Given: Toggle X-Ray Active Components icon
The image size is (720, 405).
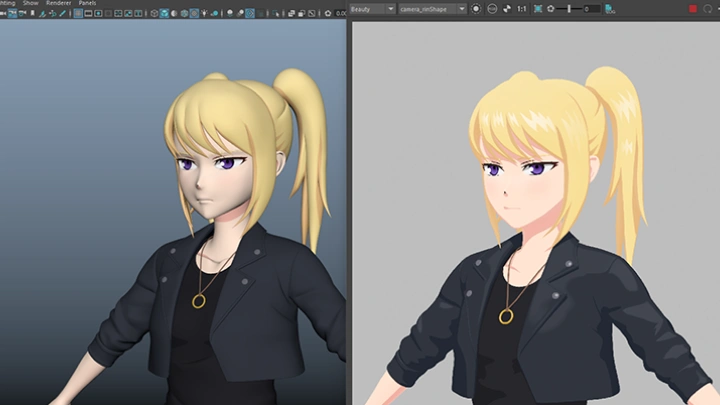Looking at the screenshot, I should pos(301,13).
